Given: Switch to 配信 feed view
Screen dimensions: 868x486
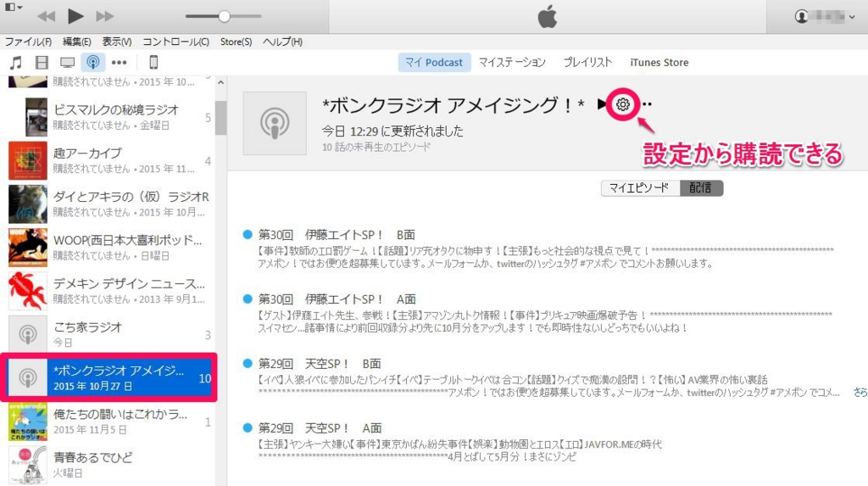Looking at the screenshot, I should [701, 187].
